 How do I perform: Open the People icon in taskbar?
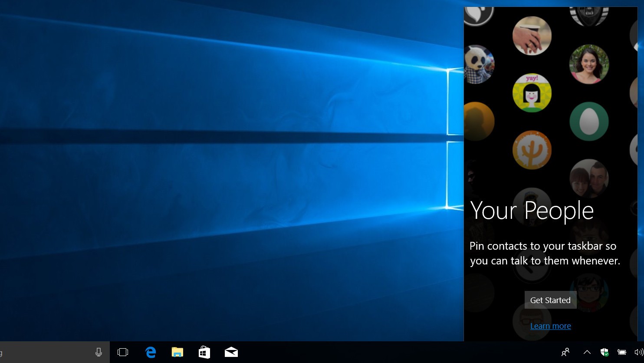pyautogui.click(x=565, y=352)
